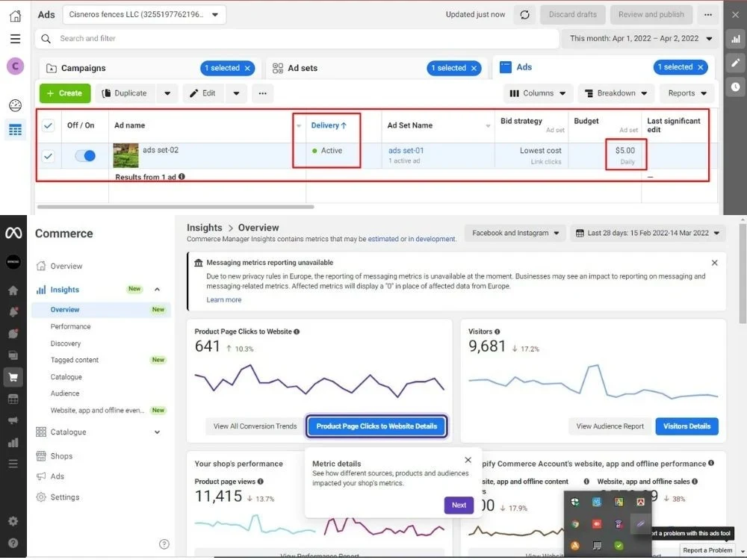This screenshot has height=560, width=747.
Task: Click the green checkmark tray icon
Action: (619, 546)
